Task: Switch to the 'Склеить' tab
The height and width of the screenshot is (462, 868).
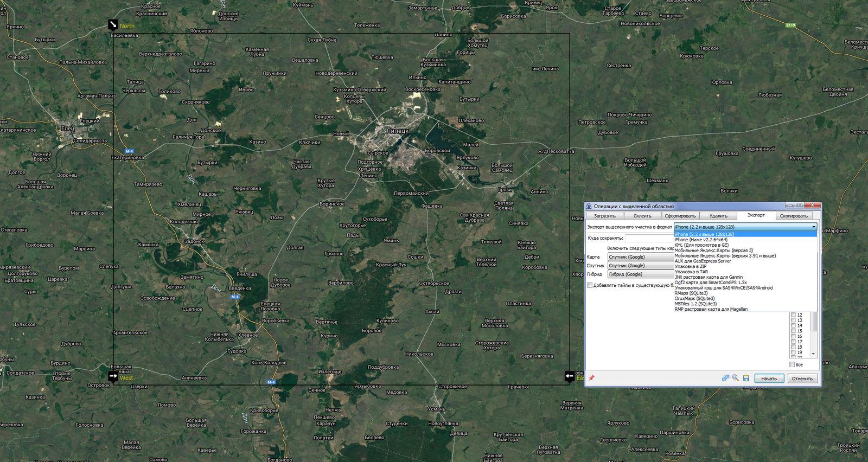Action: pyautogui.click(x=642, y=216)
